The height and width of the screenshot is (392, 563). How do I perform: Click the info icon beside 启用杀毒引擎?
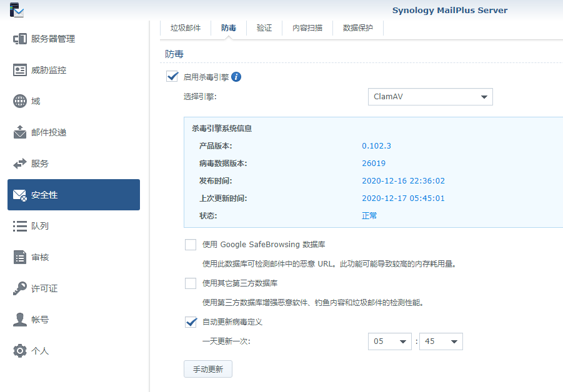(x=236, y=77)
